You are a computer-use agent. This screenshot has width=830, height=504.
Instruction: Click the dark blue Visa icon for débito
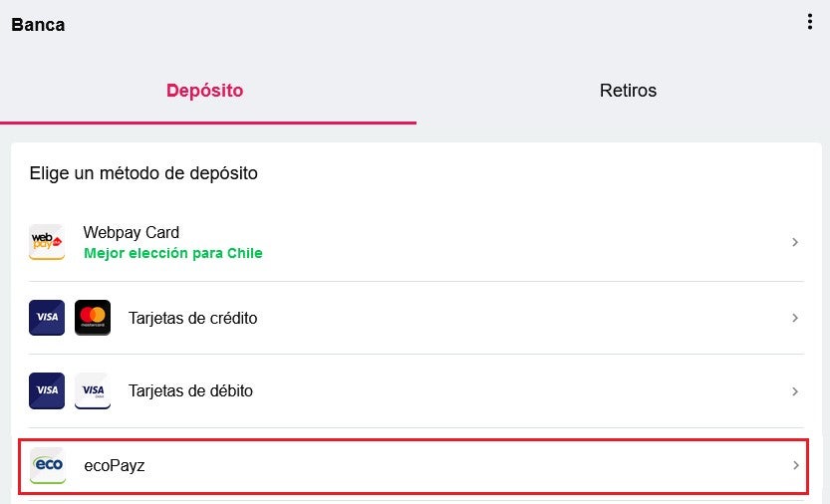tap(47, 390)
